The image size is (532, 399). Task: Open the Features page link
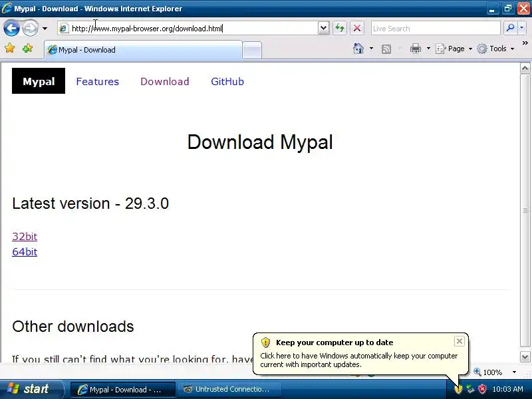pos(97,81)
